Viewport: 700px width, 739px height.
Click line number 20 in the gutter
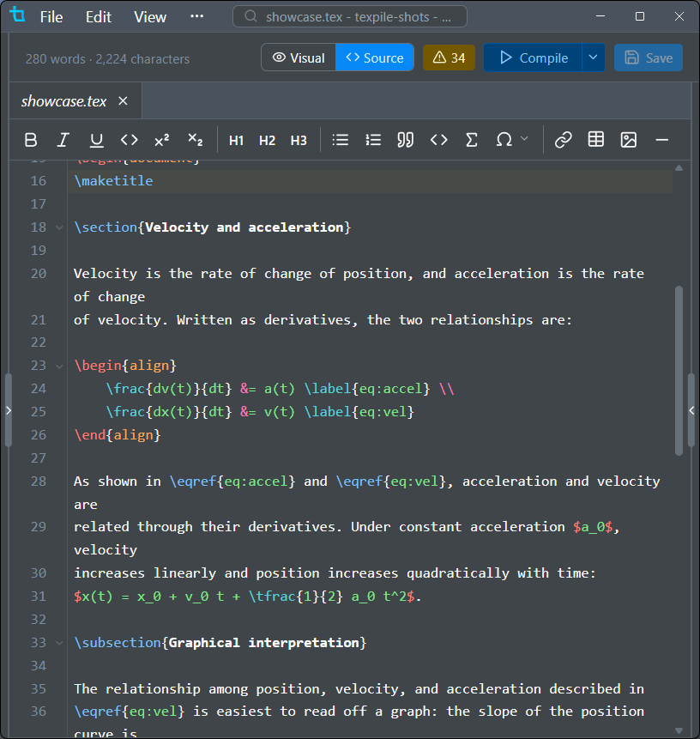pos(39,273)
